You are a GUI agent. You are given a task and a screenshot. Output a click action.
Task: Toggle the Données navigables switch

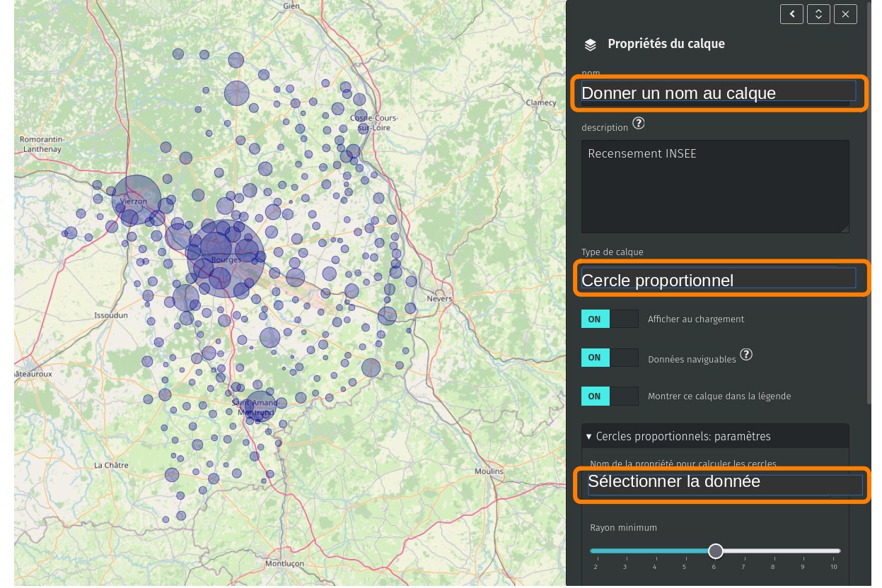pyautogui.click(x=609, y=358)
